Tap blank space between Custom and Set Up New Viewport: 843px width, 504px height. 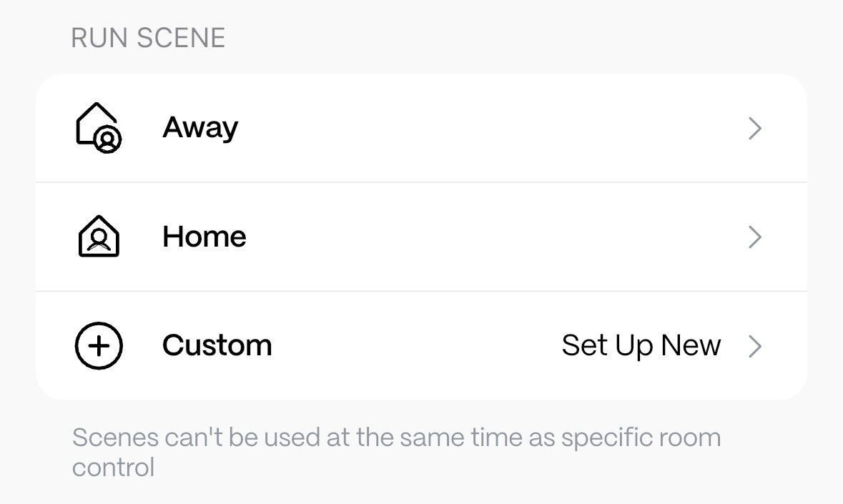tap(415, 346)
